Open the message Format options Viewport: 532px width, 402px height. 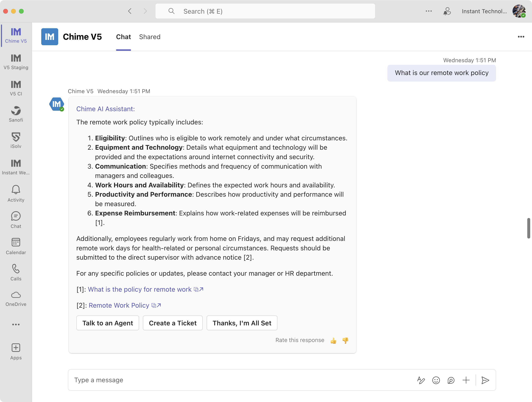click(x=421, y=380)
